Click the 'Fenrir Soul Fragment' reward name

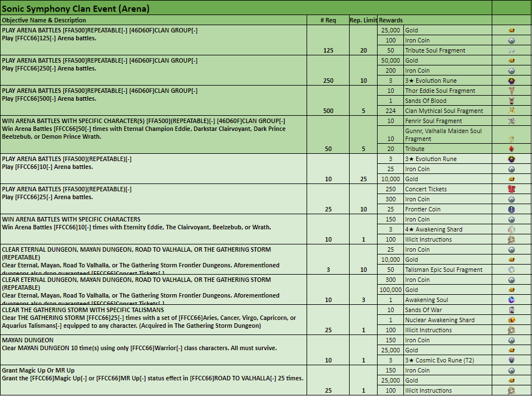434,121
